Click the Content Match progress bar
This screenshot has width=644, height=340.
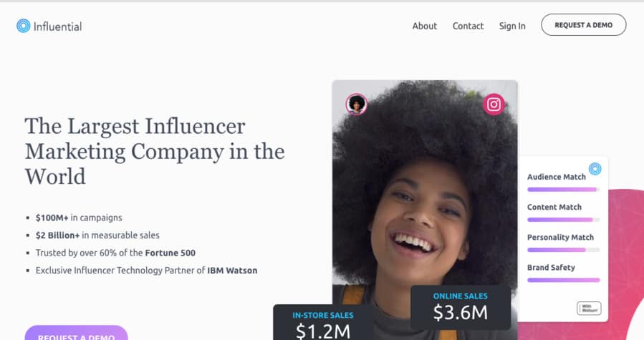tap(564, 220)
